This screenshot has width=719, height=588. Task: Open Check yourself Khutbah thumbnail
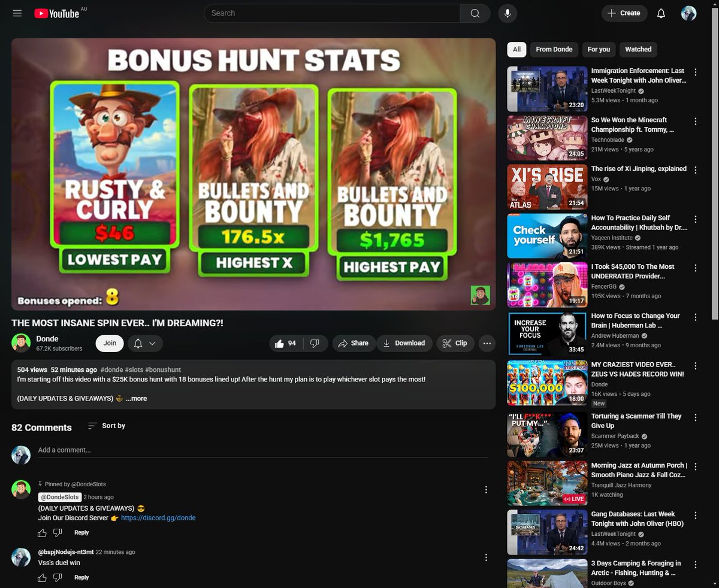(x=547, y=236)
